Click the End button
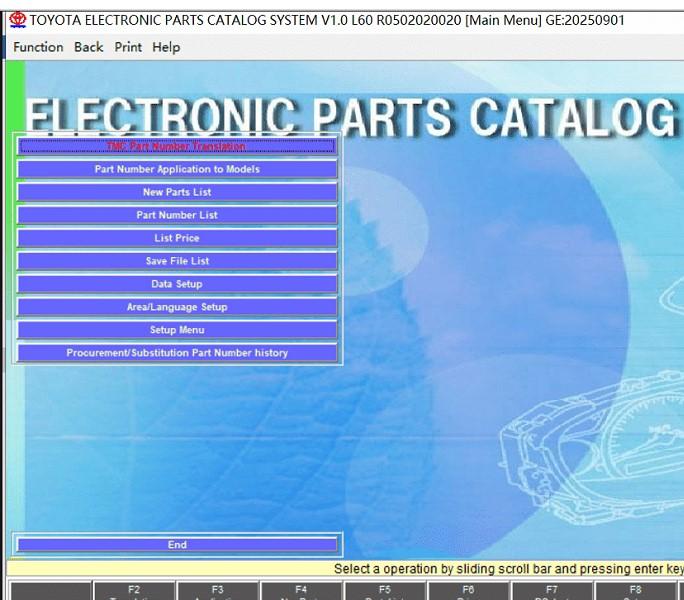The image size is (684, 600). click(x=177, y=545)
